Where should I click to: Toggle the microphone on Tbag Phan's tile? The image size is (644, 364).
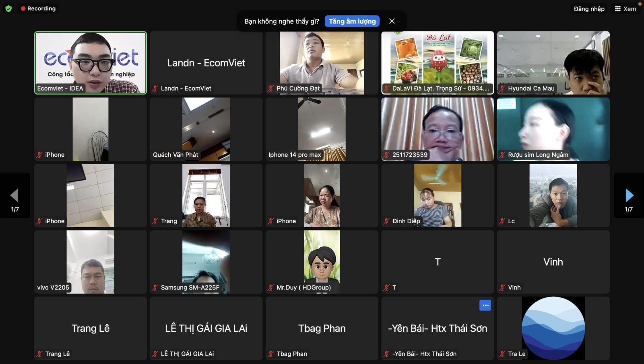(270, 354)
